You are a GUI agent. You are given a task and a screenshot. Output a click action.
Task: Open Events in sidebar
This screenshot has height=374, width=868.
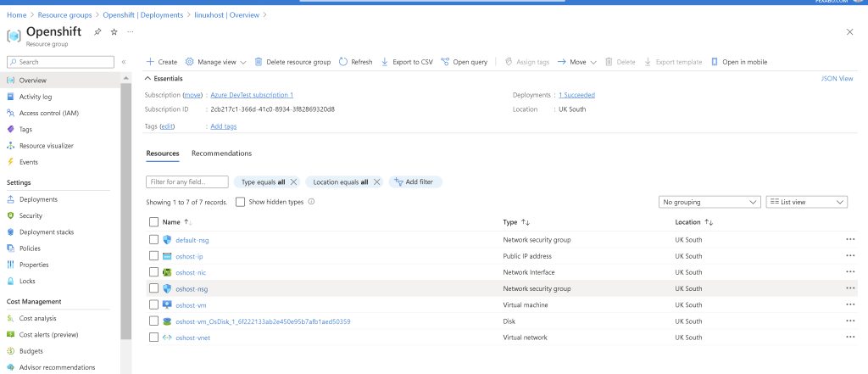[28, 162]
